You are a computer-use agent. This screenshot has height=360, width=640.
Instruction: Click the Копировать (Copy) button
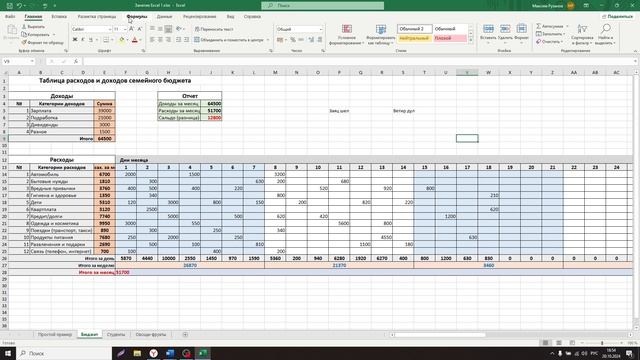36,34
